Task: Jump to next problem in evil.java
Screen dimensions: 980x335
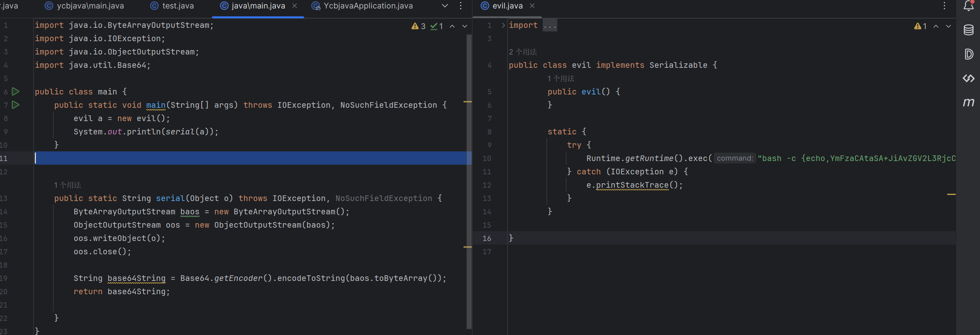Action: point(948,26)
